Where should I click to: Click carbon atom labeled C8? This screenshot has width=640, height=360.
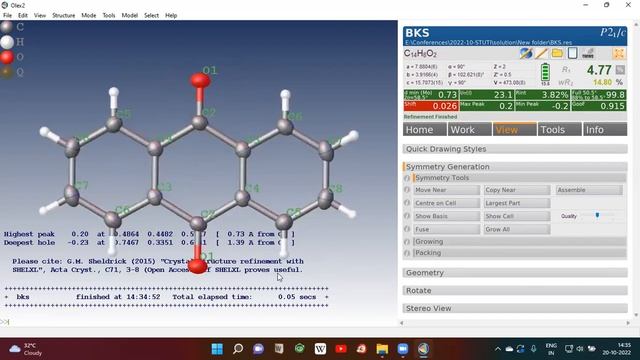click(x=325, y=198)
